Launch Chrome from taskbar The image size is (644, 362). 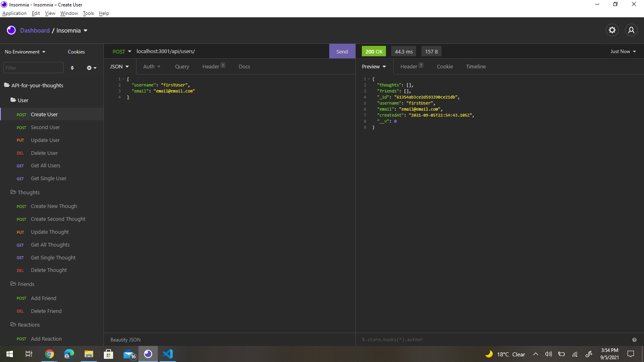point(50,354)
